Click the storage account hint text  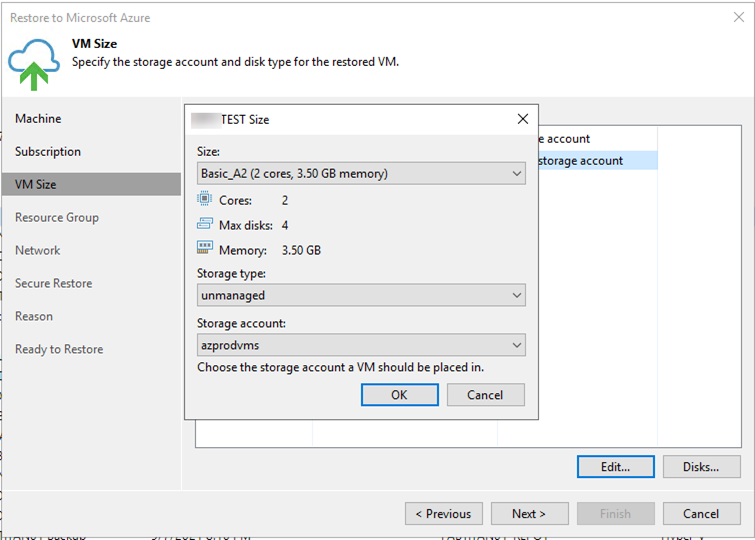tap(340, 368)
